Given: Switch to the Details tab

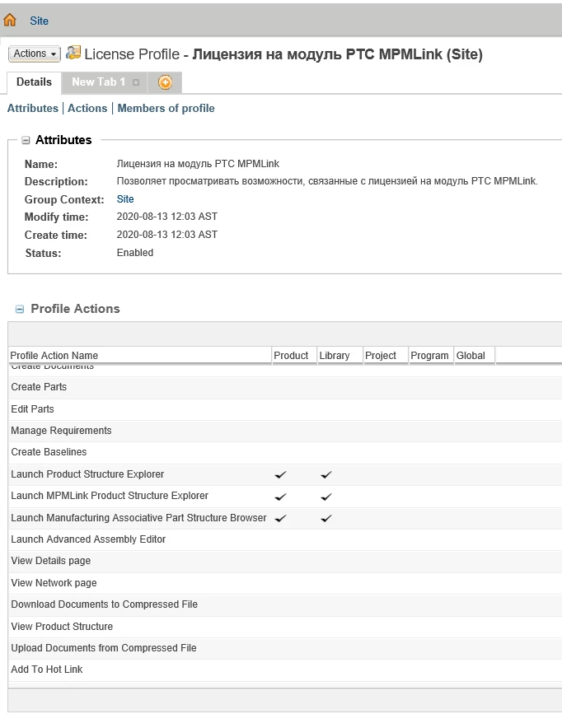Looking at the screenshot, I should (x=34, y=82).
